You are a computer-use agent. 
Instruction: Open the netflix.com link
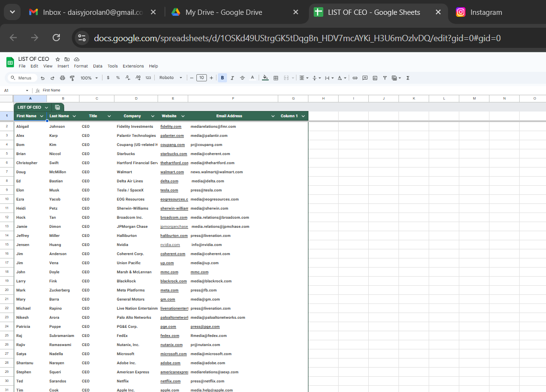point(171,381)
